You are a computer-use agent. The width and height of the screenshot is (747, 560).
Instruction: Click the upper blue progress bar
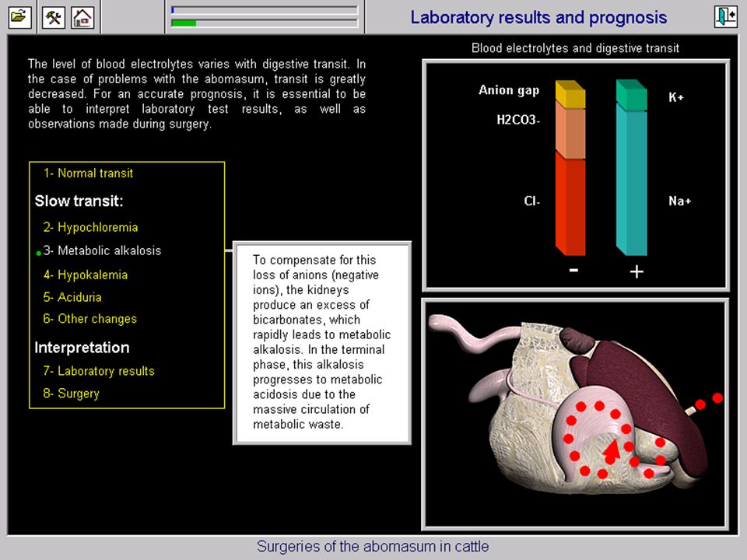point(265,10)
